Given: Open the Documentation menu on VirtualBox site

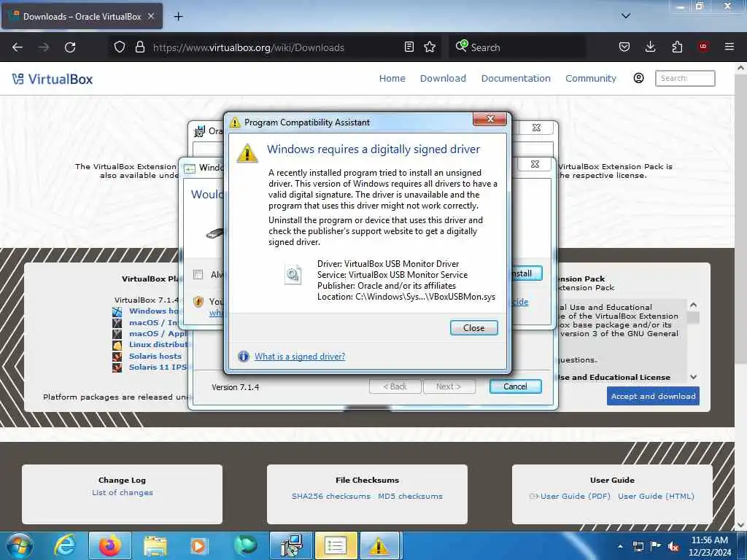Looking at the screenshot, I should [x=516, y=79].
